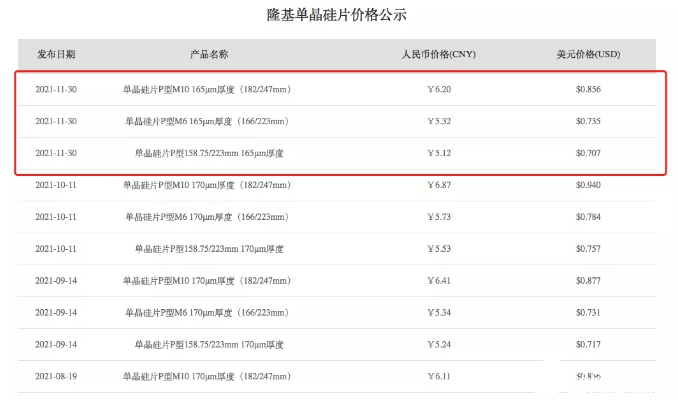Viewport: 678px width, 404px height.
Task: Select the price $0.940
Action: click(588, 186)
